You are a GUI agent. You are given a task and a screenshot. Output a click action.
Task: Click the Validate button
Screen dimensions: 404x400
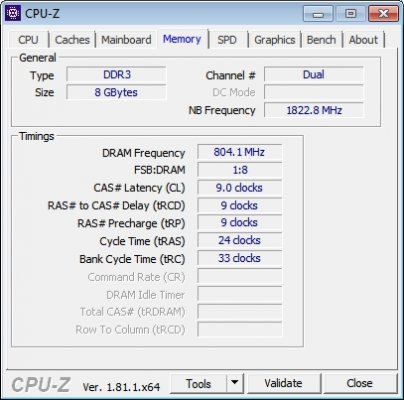click(283, 383)
